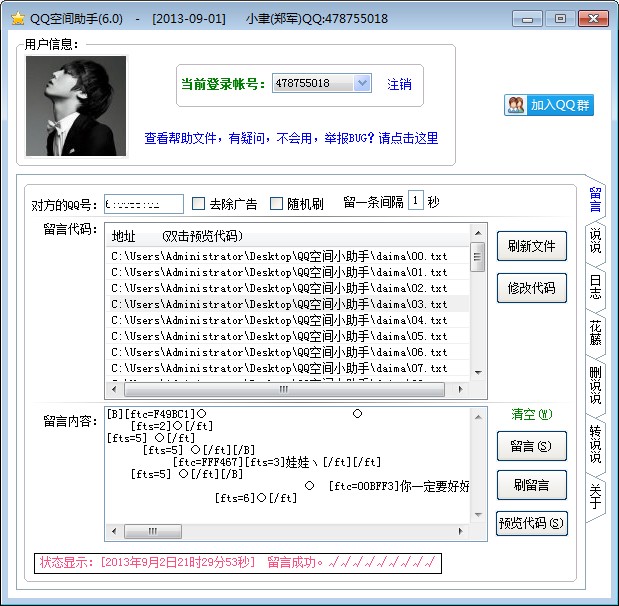Click the green 清空(W) link
619x606 pixels.
point(532,414)
